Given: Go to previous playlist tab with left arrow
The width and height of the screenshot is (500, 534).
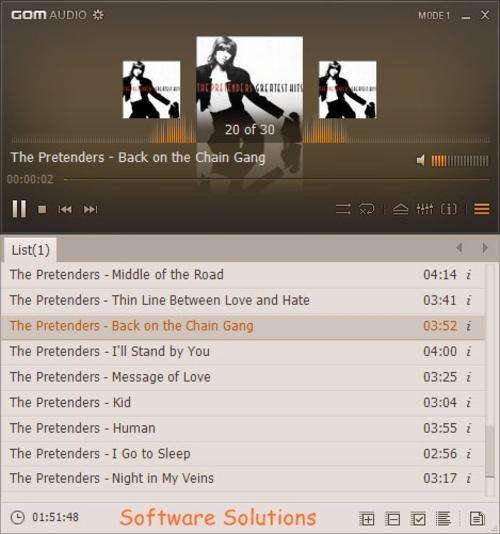Looking at the screenshot, I should pos(459,248).
